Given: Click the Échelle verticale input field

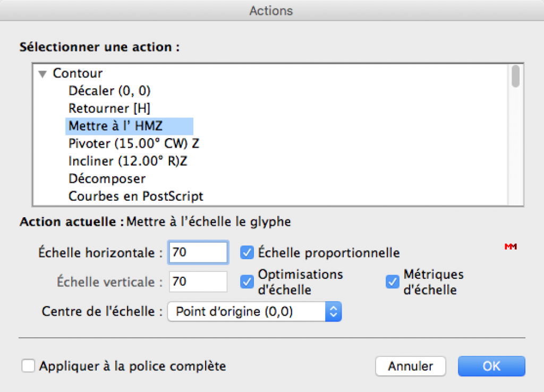Looking at the screenshot, I should click(198, 282).
